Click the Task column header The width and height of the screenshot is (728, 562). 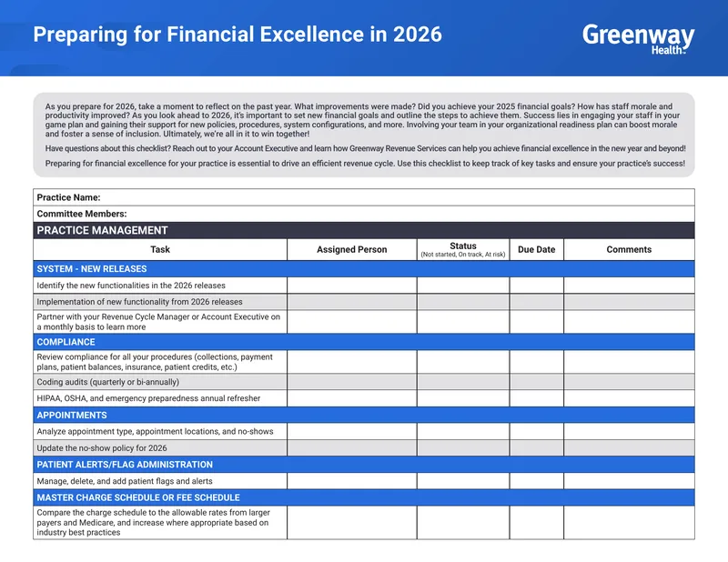[160, 249]
